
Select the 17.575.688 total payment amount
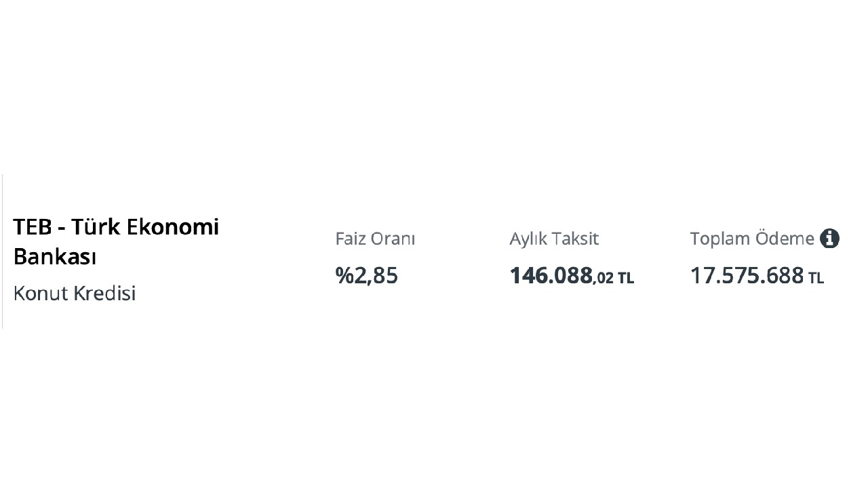747,276
